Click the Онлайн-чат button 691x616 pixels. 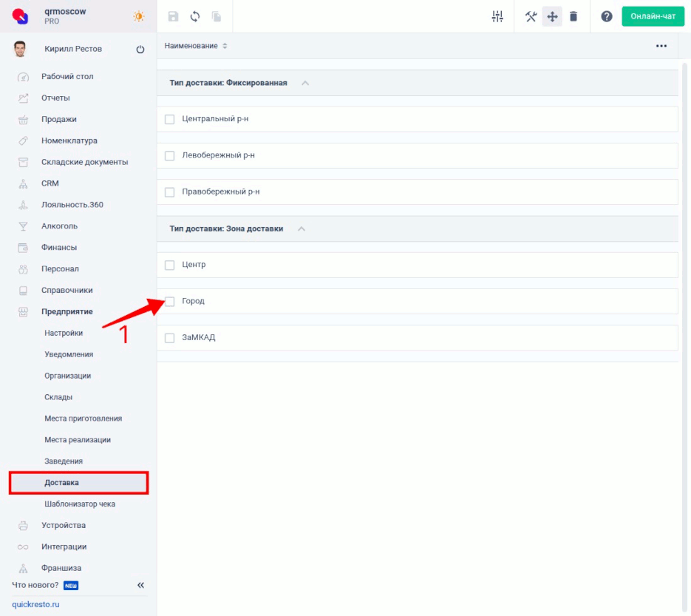pos(653,16)
